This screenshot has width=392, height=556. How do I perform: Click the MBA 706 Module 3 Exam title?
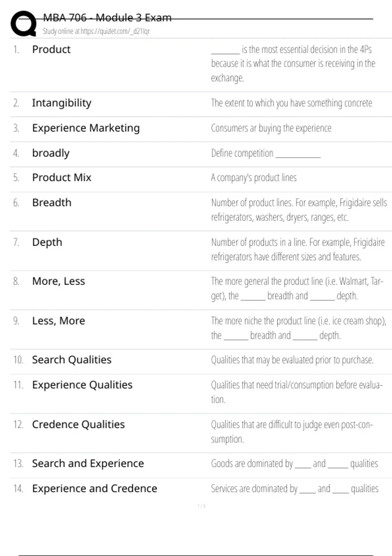(x=107, y=18)
